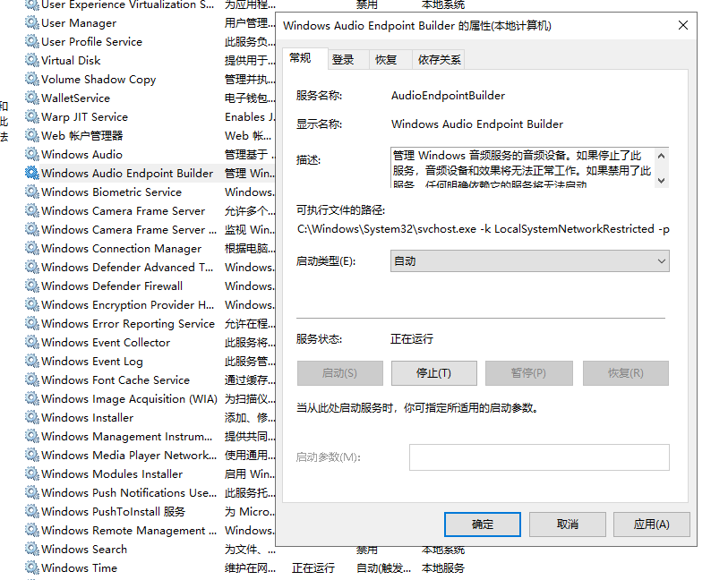
Task: Select the WalletService gear icon
Action: pos(32,98)
